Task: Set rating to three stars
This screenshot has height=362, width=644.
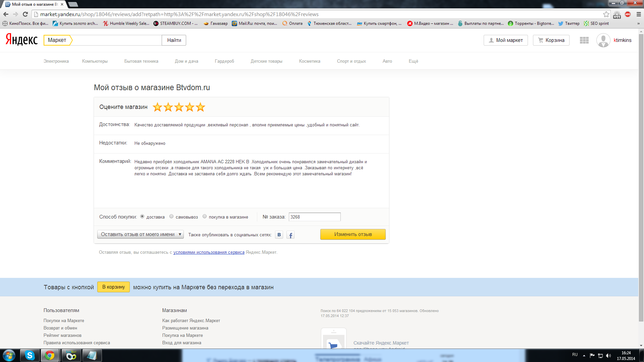Action: pos(179,107)
